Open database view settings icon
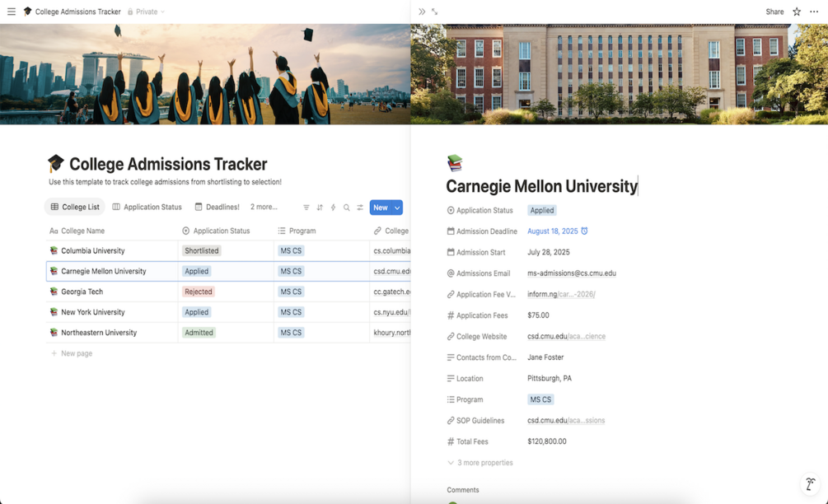828x504 pixels. tap(360, 208)
